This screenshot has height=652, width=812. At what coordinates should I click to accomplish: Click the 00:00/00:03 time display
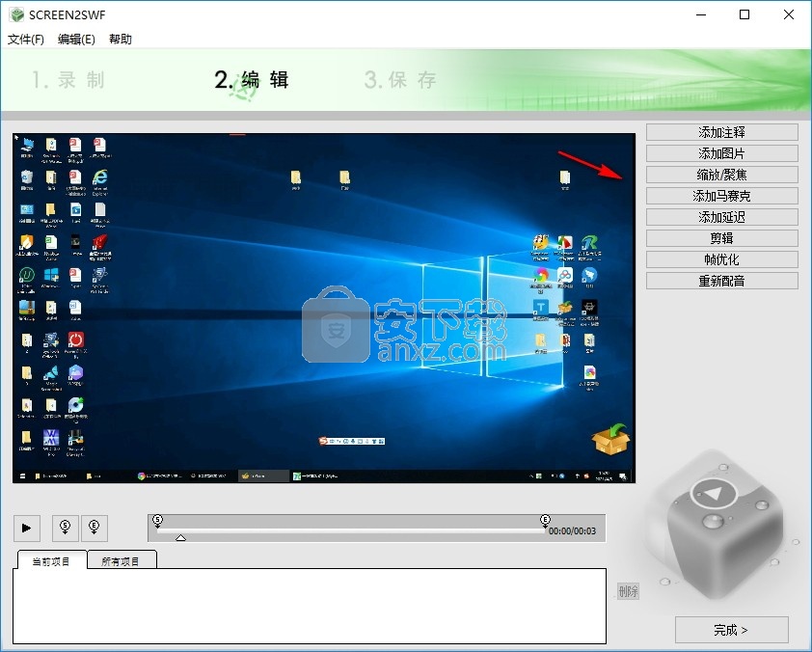pos(572,531)
